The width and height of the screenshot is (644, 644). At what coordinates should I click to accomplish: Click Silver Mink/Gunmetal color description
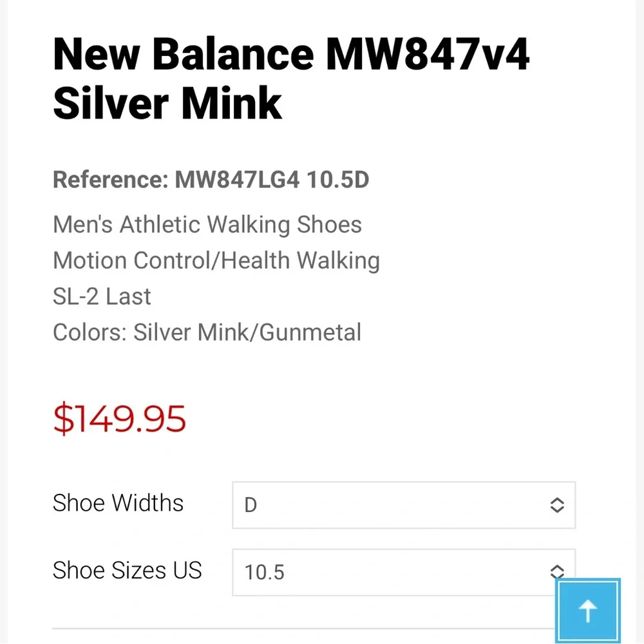(x=207, y=332)
